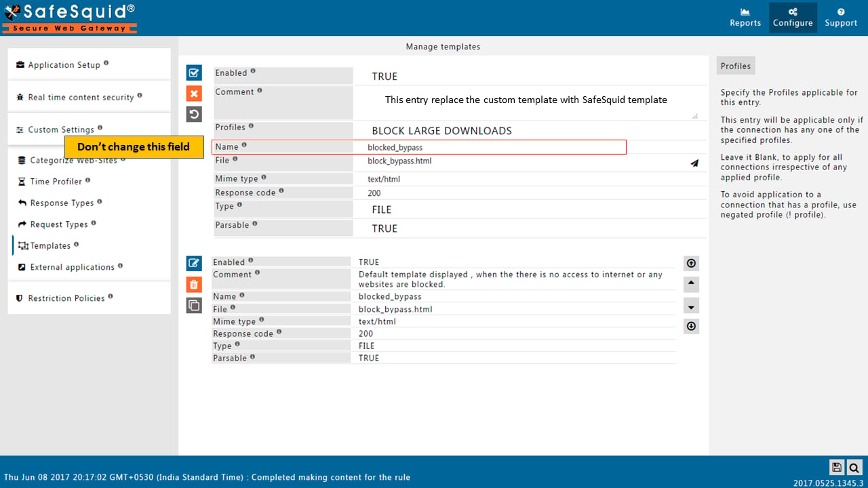Click the search icon at bottom
Viewport: 868px width, 488px height.
854,467
